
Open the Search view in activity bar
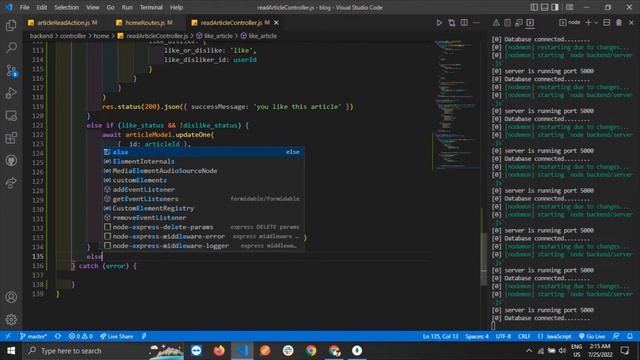click(x=11, y=48)
